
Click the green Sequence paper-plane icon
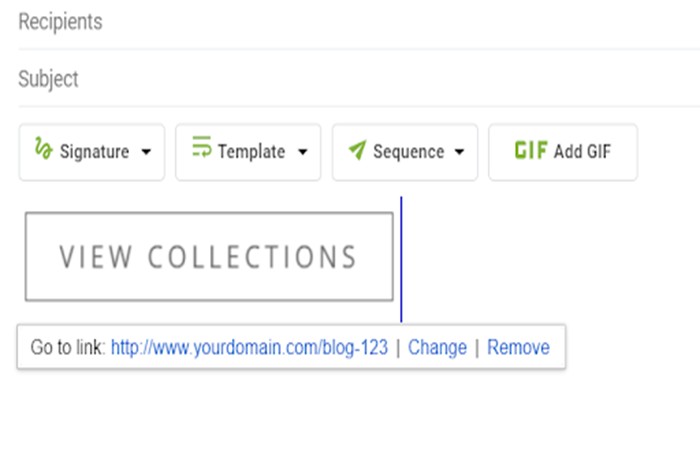(357, 151)
